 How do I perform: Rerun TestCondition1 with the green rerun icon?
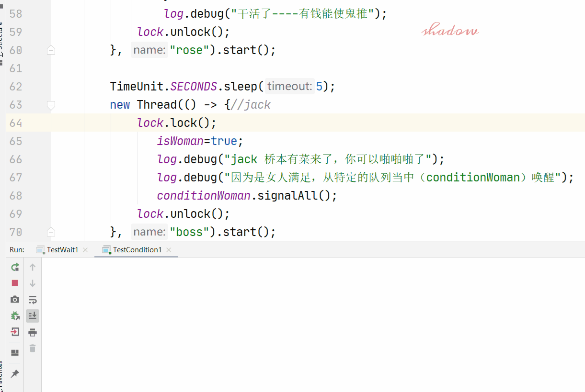click(x=15, y=267)
